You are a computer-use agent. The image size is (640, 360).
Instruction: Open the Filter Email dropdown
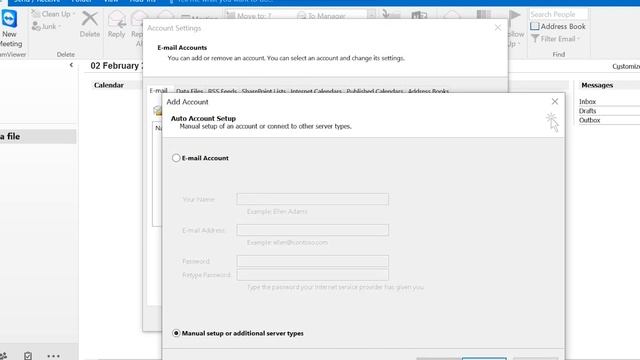(556, 39)
